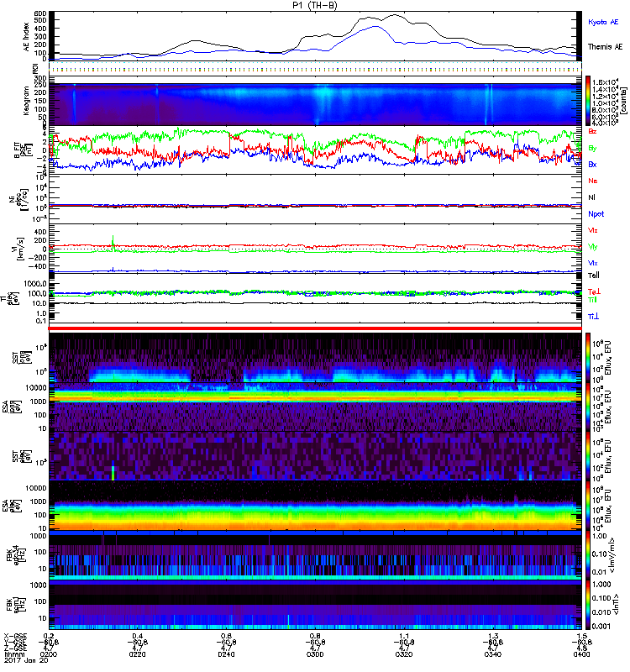
Task: Click the black Te parallel legend label
Action: 594,276
